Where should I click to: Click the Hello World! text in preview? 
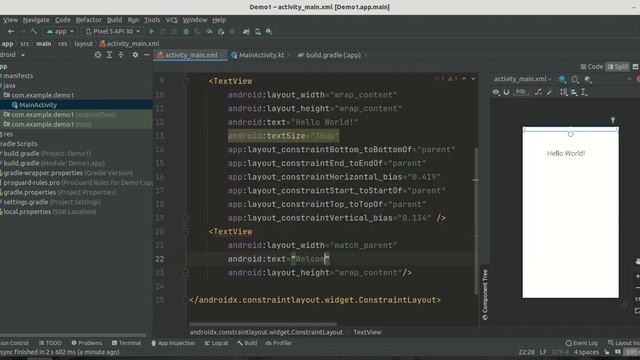click(566, 153)
